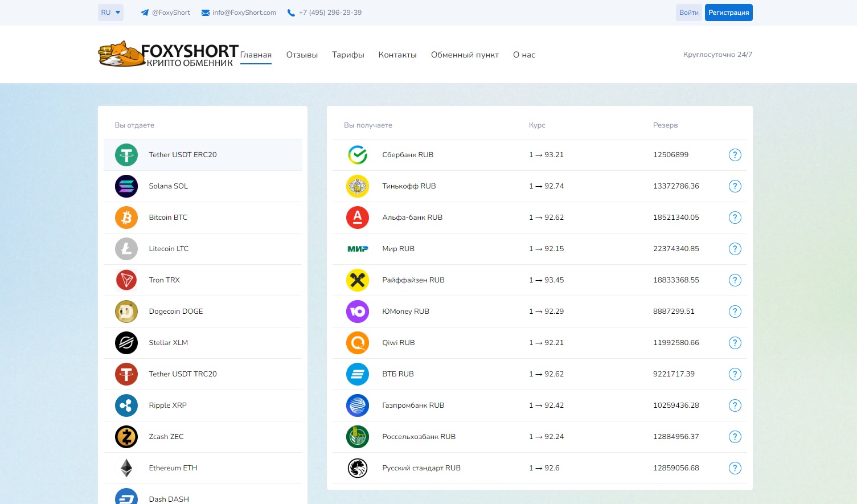Screen dimensions: 857x504
Task: Click the +7 (495) 296-29-39 phone number
Action: pyautogui.click(x=330, y=13)
